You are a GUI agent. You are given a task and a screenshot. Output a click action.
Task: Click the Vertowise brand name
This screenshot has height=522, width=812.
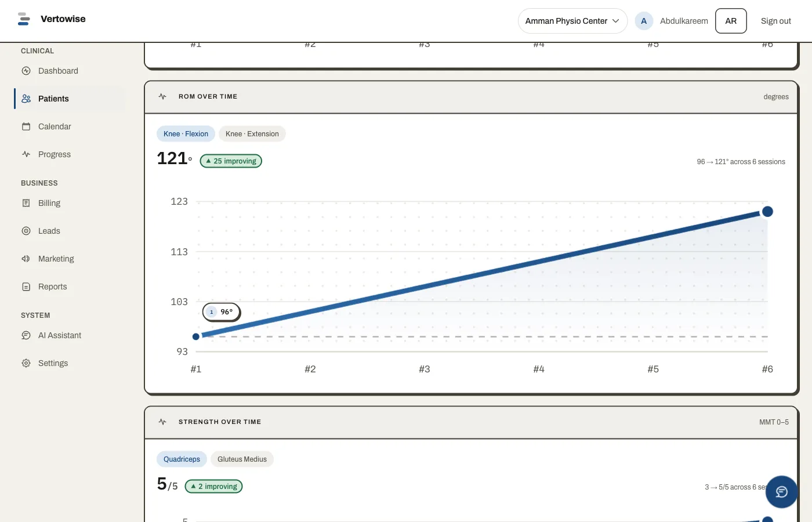[63, 19]
